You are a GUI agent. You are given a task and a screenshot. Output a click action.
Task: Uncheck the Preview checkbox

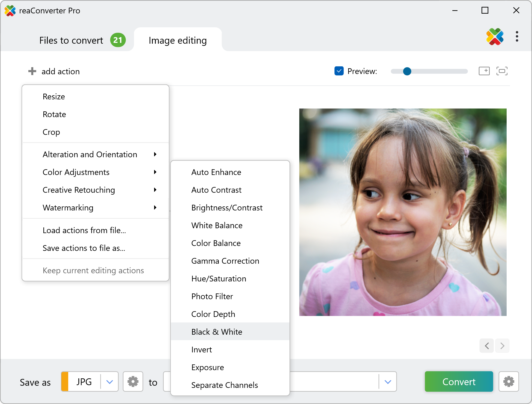pyautogui.click(x=339, y=71)
